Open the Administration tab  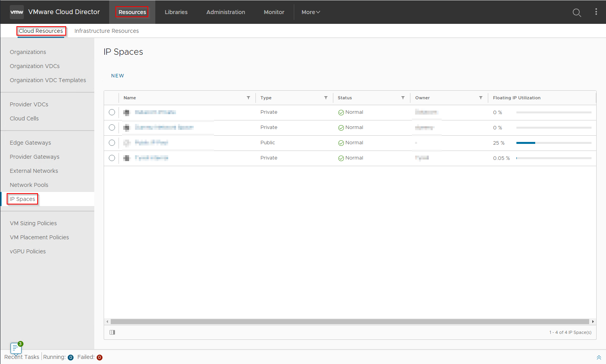pos(226,12)
